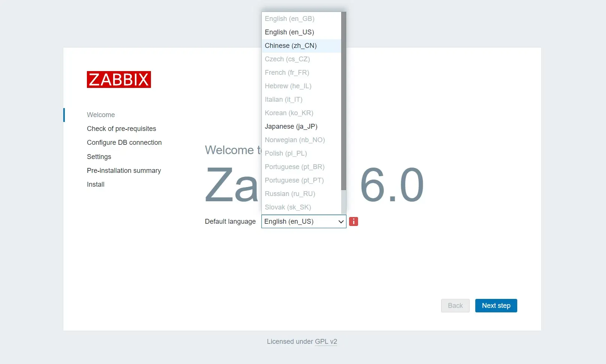Open the Default language dropdown

click(304, 221)
